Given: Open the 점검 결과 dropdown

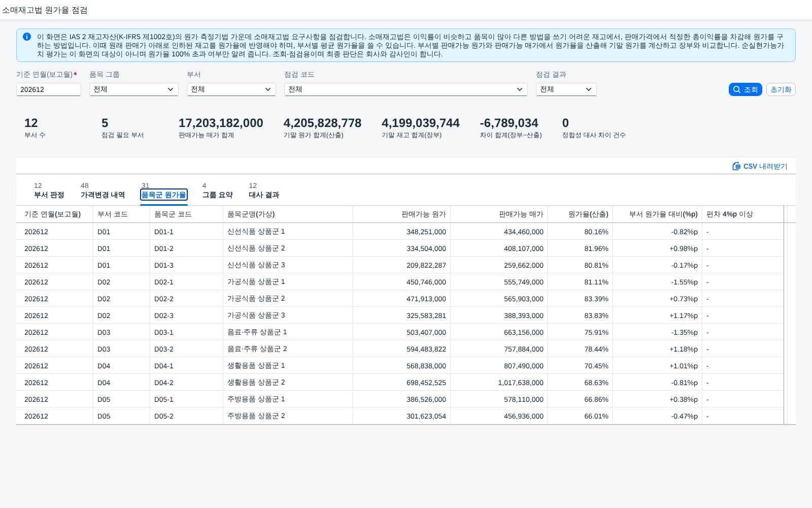Looking at the screenshot, I should pos(566,89).
